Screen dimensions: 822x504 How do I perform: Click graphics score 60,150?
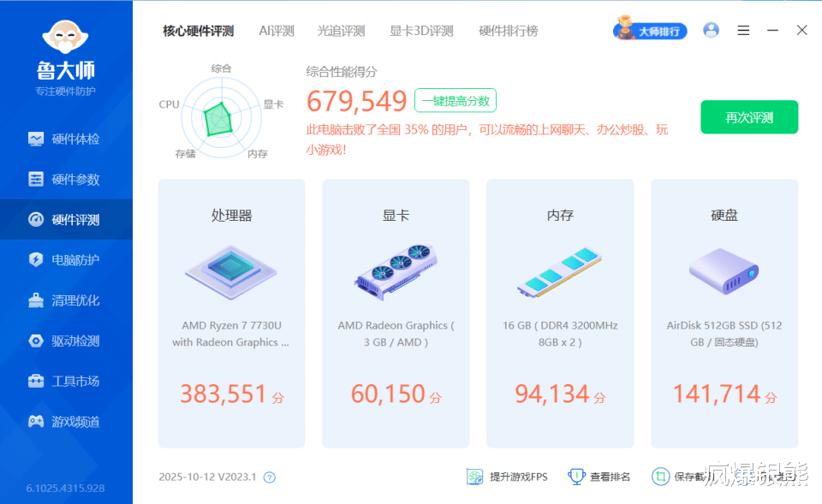[388, 394]
